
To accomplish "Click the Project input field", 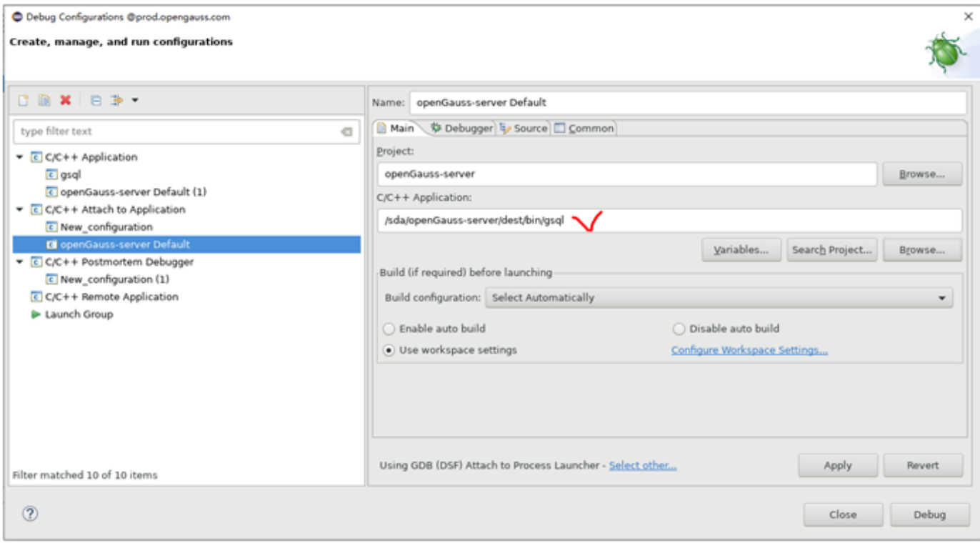I will coord(627,174).
